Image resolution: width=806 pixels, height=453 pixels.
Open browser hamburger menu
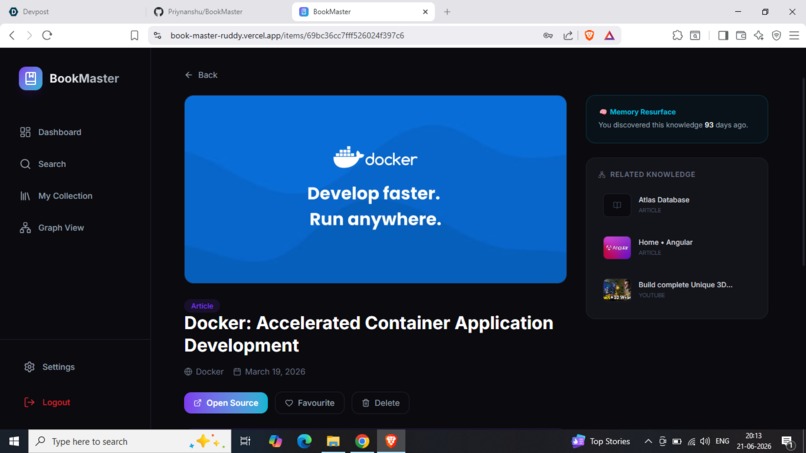click(794, 35)
